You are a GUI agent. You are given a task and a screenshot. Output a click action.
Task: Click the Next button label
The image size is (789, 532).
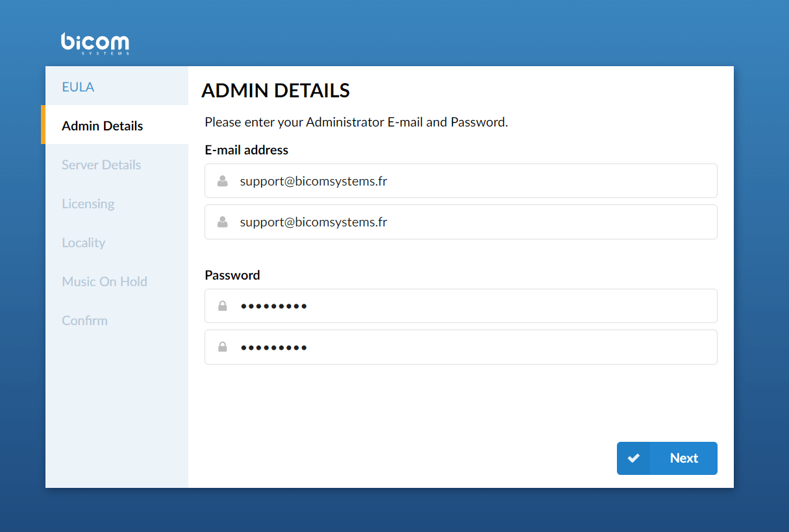point(684,458)
